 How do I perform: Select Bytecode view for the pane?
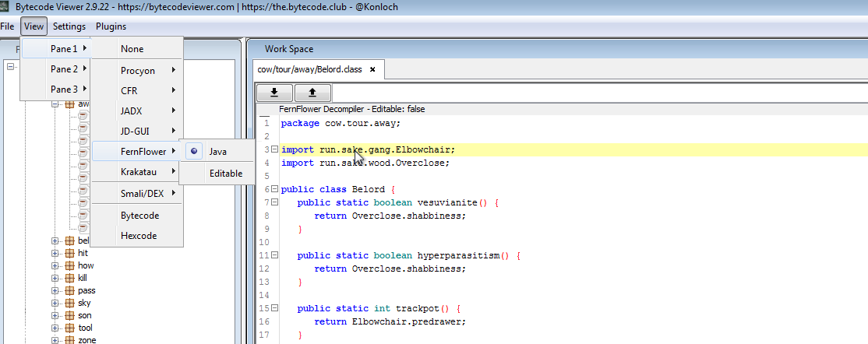[x=136, y=215]
